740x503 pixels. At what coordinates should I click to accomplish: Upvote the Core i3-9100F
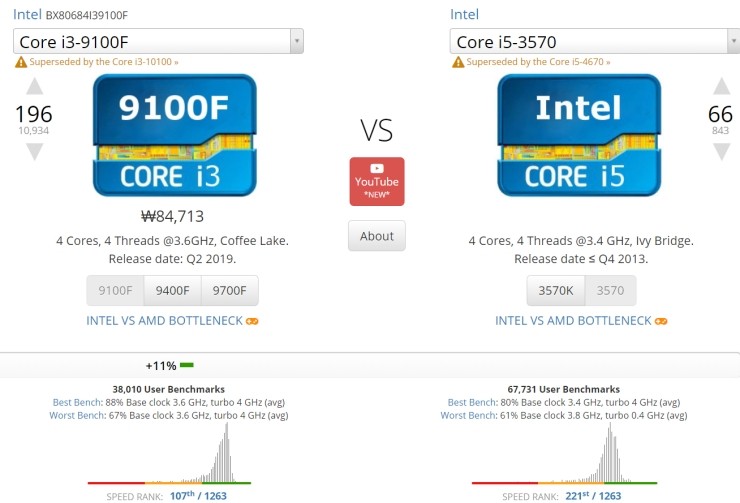pyautogui.click(x=34, y=87)
